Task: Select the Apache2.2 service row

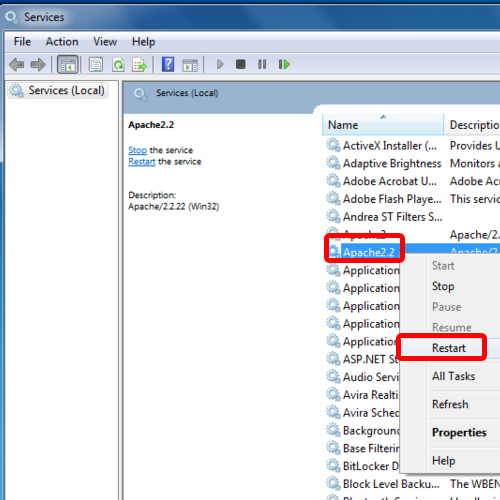Action: pos(369,252)
